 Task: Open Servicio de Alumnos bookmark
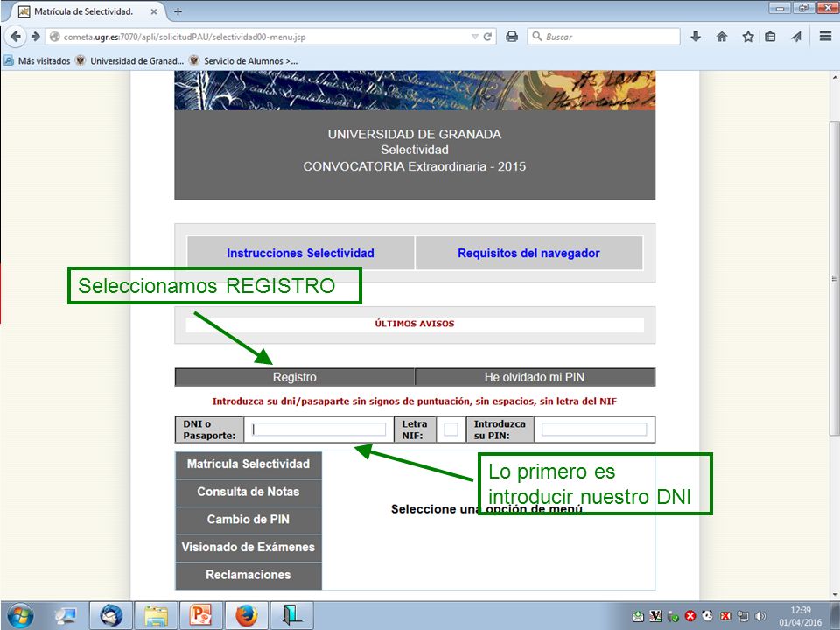pos(244,61)
